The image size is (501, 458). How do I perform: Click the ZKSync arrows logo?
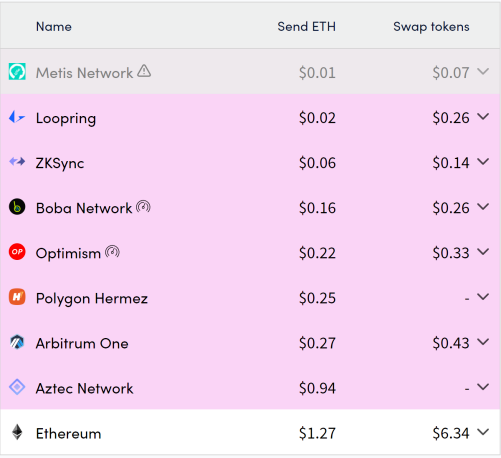pos(17,162)
